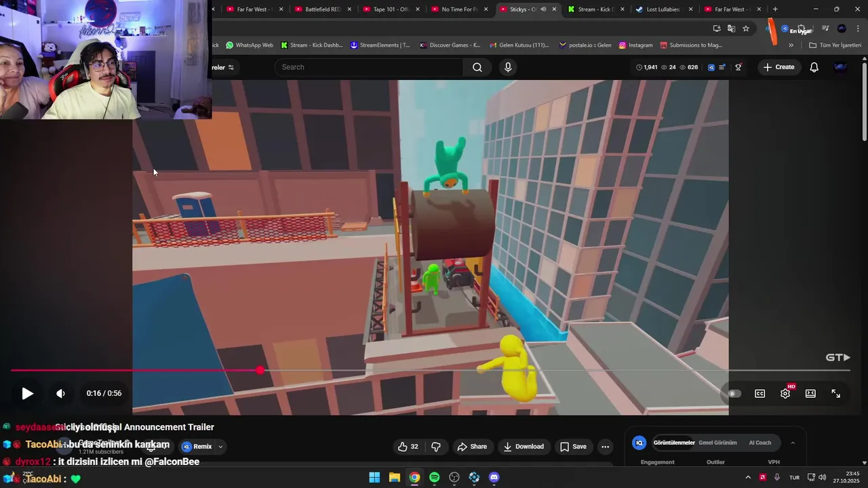Switch to theater mode
Screen dimensions: 868x488
[810, 394]
